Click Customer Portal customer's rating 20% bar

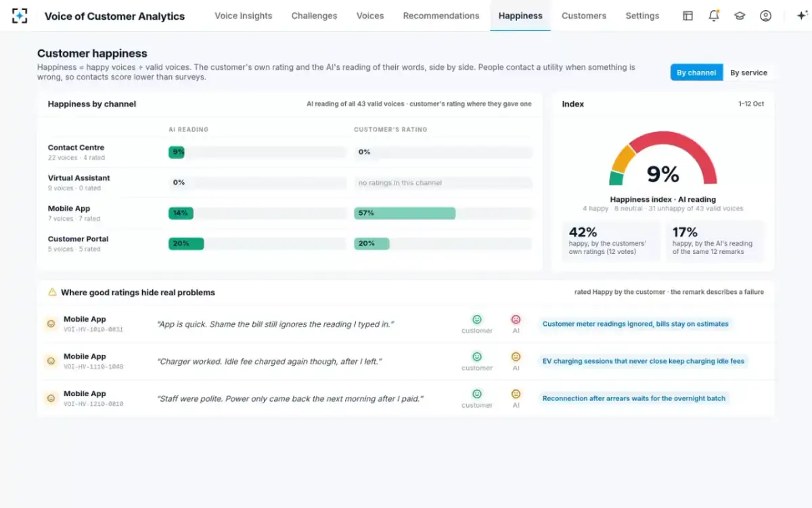[371, 244]
